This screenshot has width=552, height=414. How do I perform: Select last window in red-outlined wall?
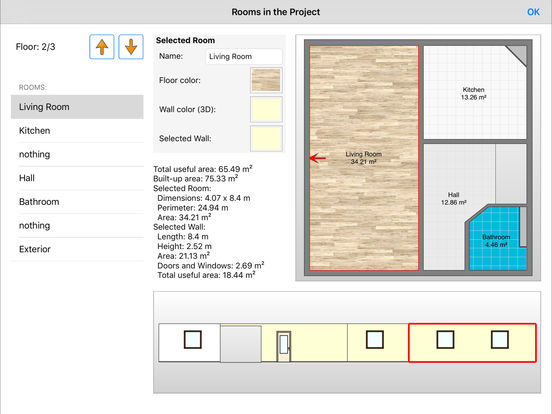(x=500, y=340)
